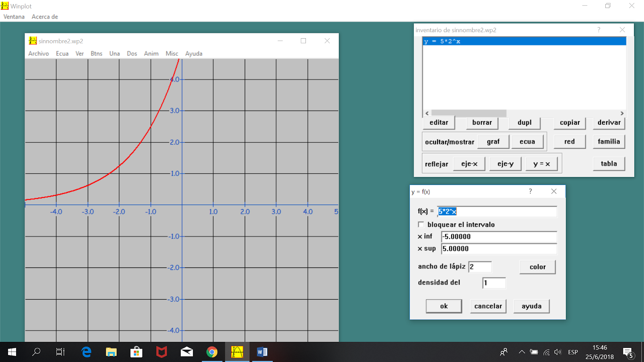Screen dimensions: 644x362
Task: Switch to Google Chrome in the taskbar
Action: click(x=212, y=352)
